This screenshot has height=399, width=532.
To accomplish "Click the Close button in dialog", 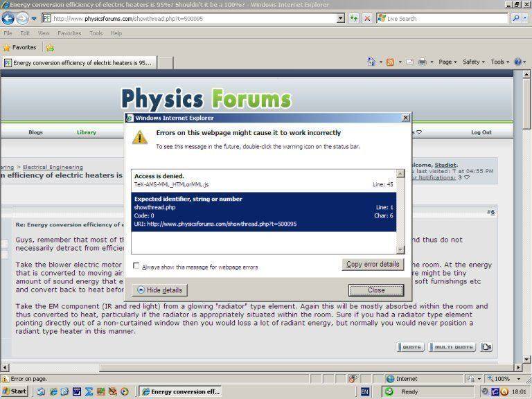I will pyautogui.click(x=376, y=290).
